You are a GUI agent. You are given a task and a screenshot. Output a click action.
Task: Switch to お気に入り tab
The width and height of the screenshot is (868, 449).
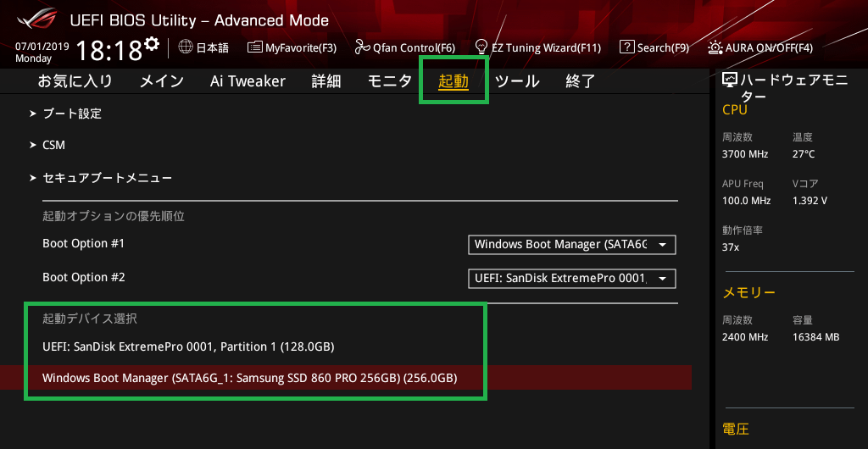(x=75, y=81)
